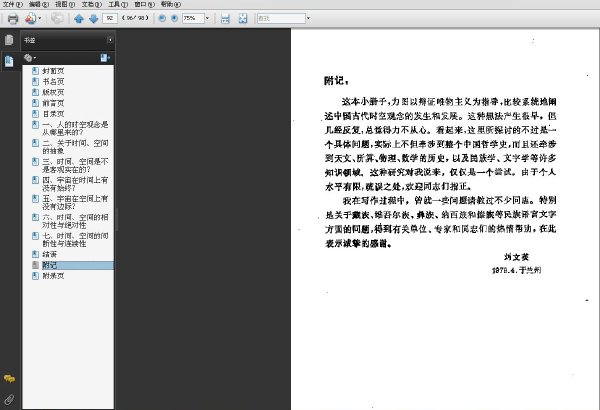
Task: Open bookmark 一、人的时空观念是从哪里来的?
Action: click(x=75, y=128)
